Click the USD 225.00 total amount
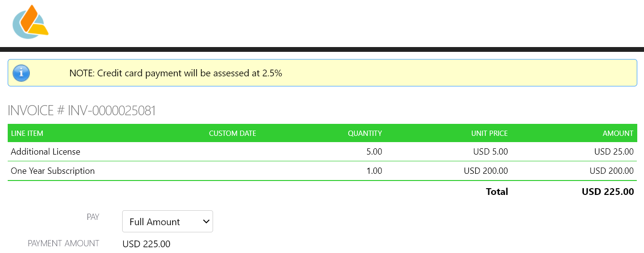644x253 pixels. (607, 192)
